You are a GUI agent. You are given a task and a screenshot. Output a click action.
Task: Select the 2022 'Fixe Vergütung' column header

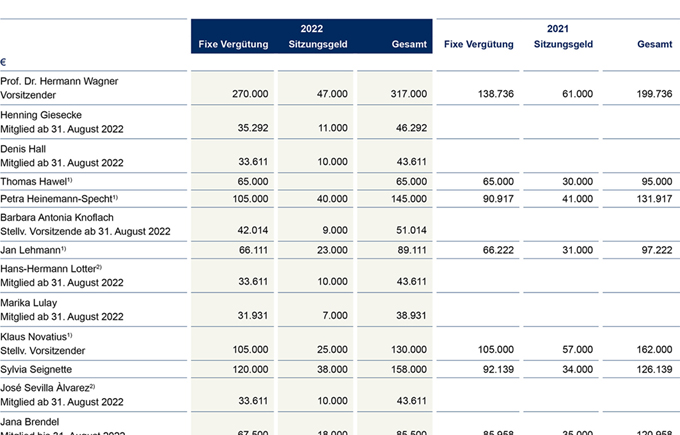pyautogui.click(x=233, y=44)
